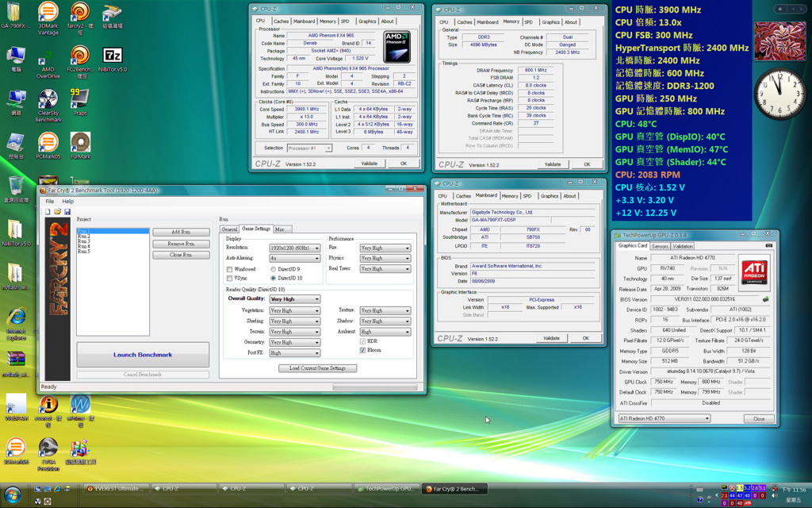Screen dimensions: 812x508
Task: Select the FC2Bench shortcut desktop icon
Action: click(x=80, y=62)
